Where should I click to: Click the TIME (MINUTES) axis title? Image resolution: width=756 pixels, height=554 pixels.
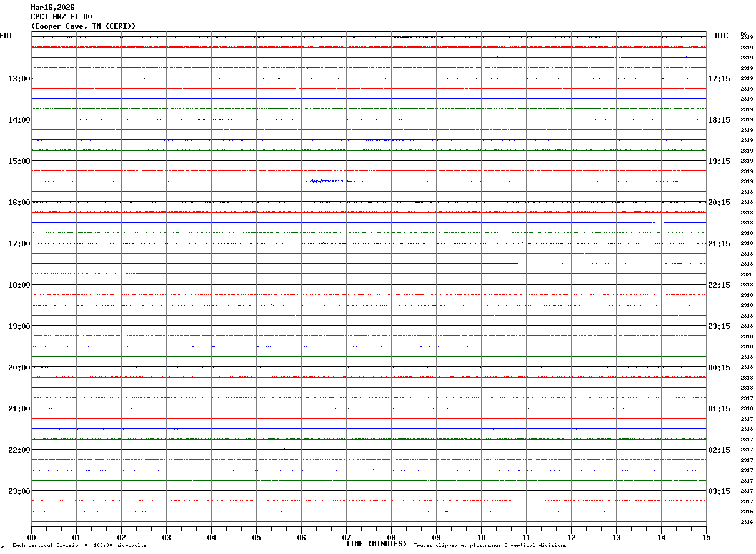(376, 544)
